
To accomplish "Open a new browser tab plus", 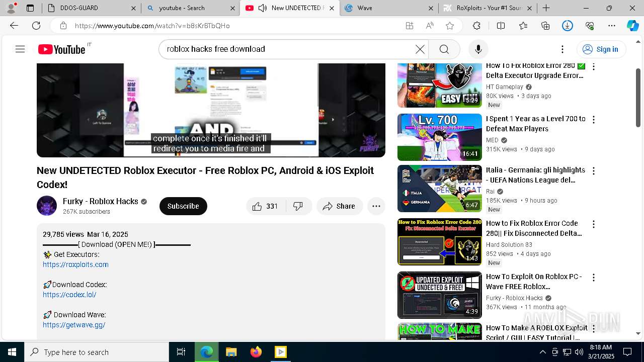I will coord(546,8).
